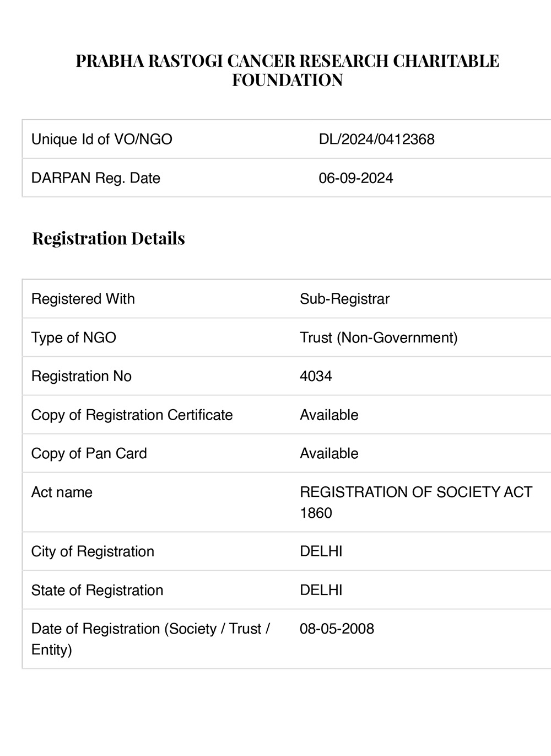Click the 'Registration No' label

[x=82, y=376]
